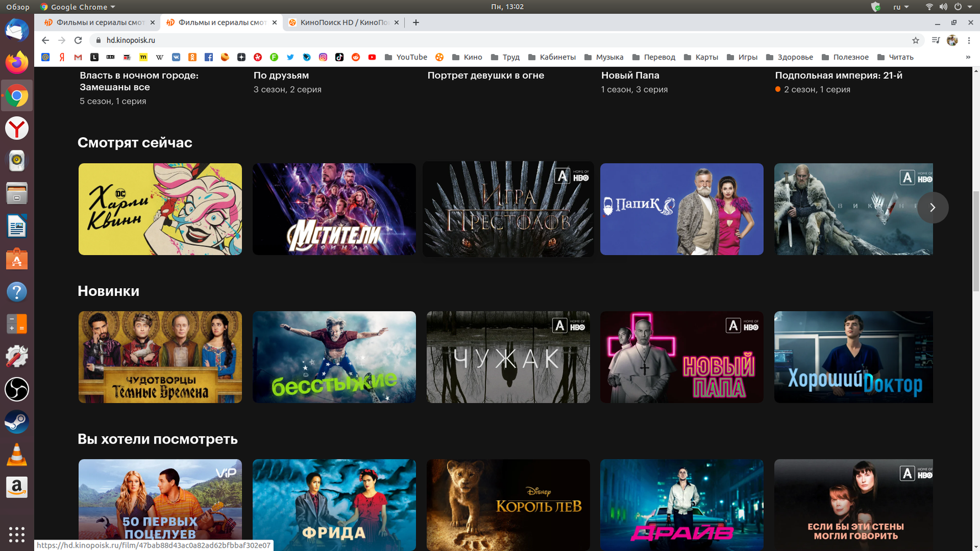Show applications grid in the dock
This screenshot has height=551, width=980.
coord(17,534)
